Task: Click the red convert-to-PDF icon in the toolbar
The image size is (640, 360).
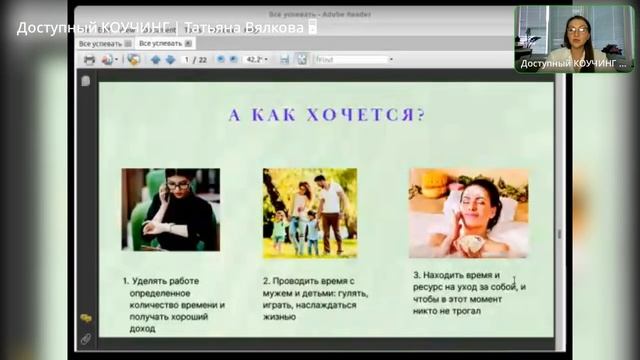Action: click(x=107, y=60)
